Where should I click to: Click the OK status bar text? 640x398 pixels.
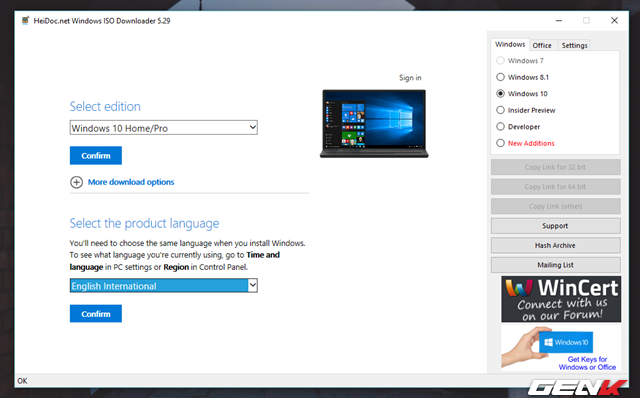pyautogui.click(x=22, y=381)
